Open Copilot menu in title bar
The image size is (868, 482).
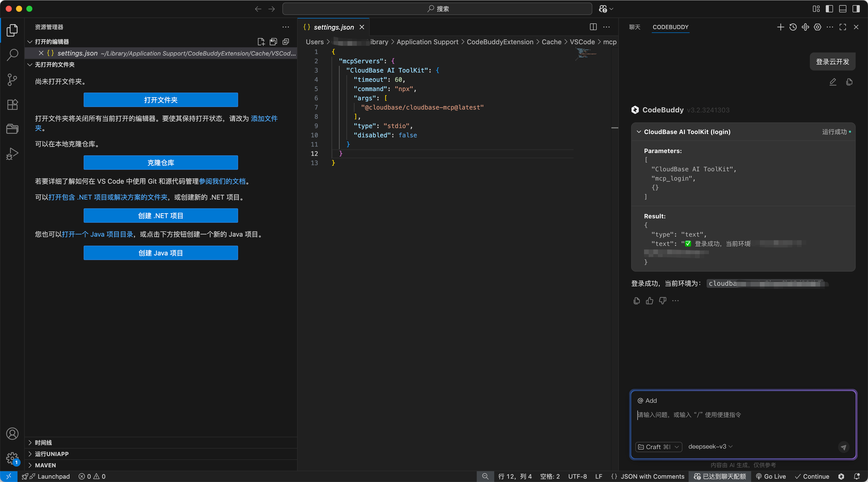[x=606, y=9]
